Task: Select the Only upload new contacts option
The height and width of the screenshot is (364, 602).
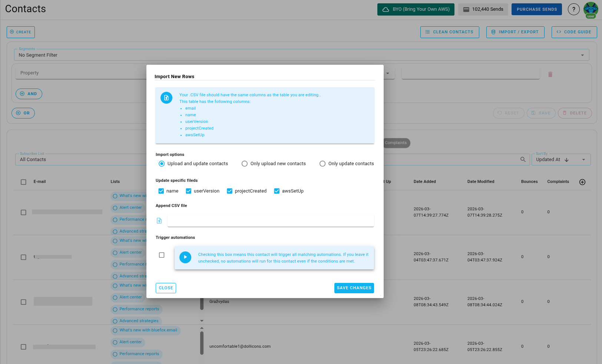Action: coord(245,163)
